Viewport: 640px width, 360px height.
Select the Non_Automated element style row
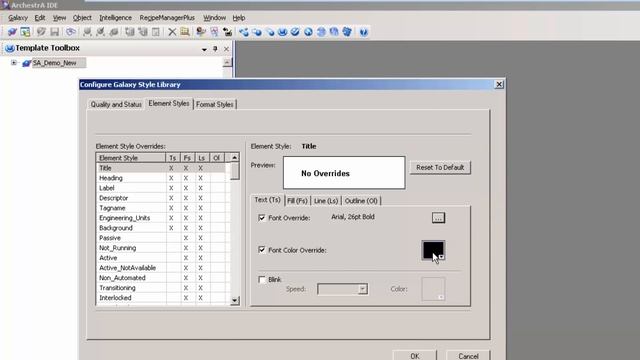pos(160,278)
